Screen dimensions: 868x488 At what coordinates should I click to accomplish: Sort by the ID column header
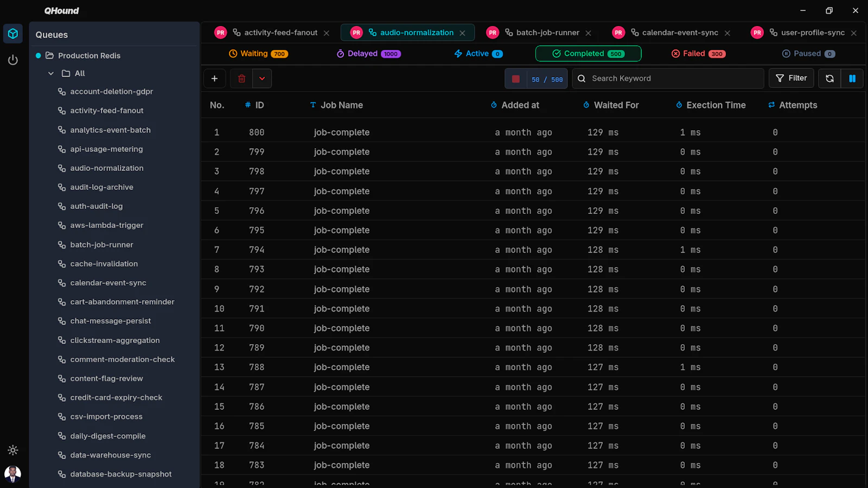click(x=254, y=105)
